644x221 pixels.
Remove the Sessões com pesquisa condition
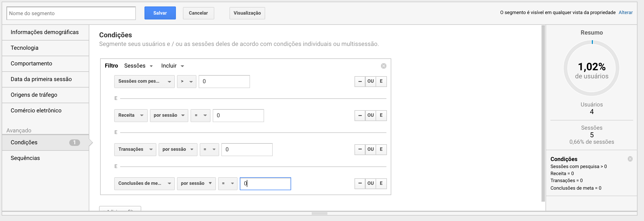(x=360, y=81)
